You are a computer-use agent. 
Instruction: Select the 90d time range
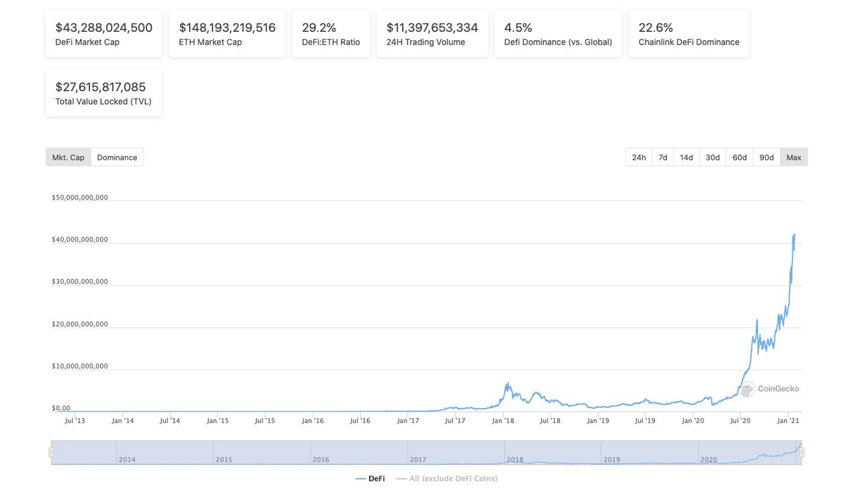tap(766, 157)
